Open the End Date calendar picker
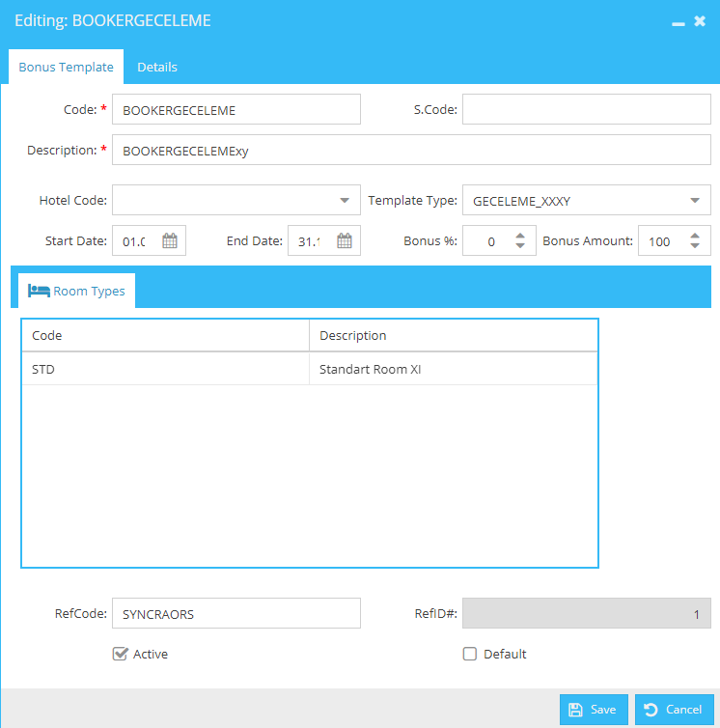720x728 pixels. tap(344, 240)
